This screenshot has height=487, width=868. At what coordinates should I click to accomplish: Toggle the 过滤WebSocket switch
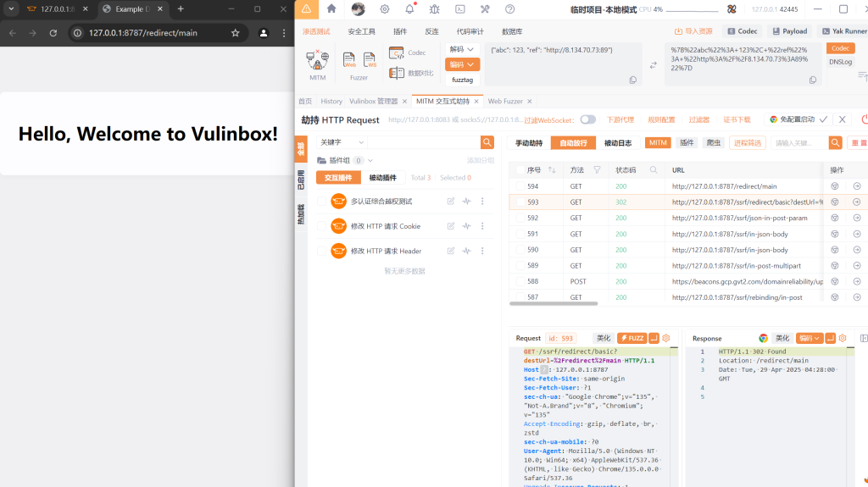587,119
